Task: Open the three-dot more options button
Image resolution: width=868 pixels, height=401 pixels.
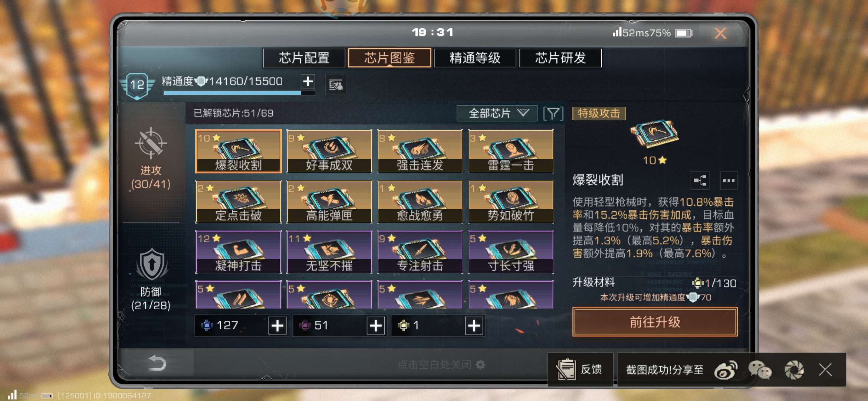Action: (729, 181)
